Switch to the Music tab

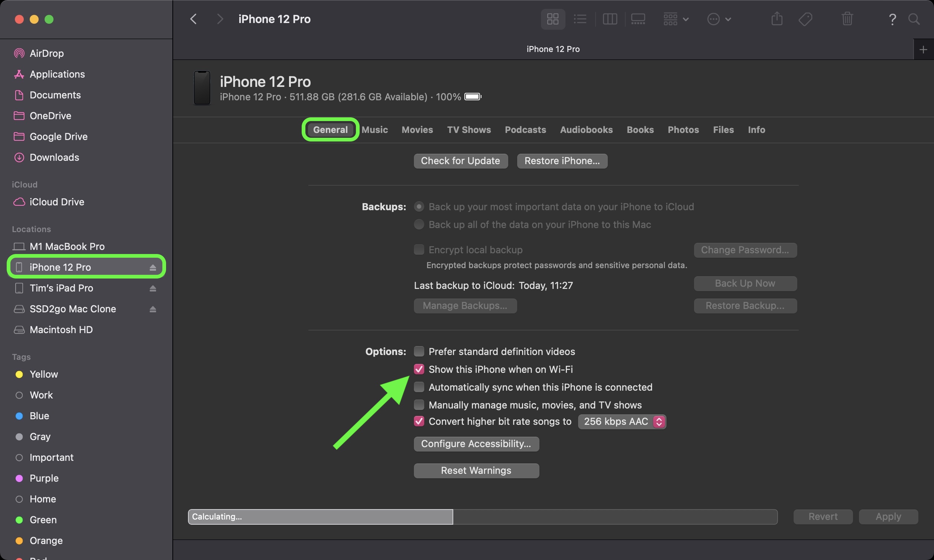pos(373,129)
